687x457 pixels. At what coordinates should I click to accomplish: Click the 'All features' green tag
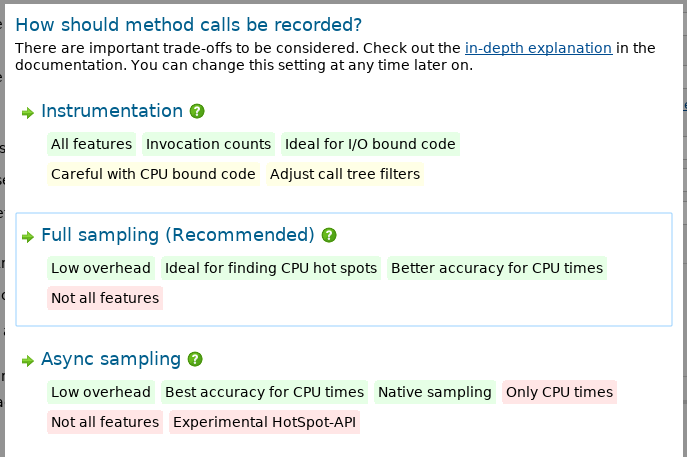point(92,144)
